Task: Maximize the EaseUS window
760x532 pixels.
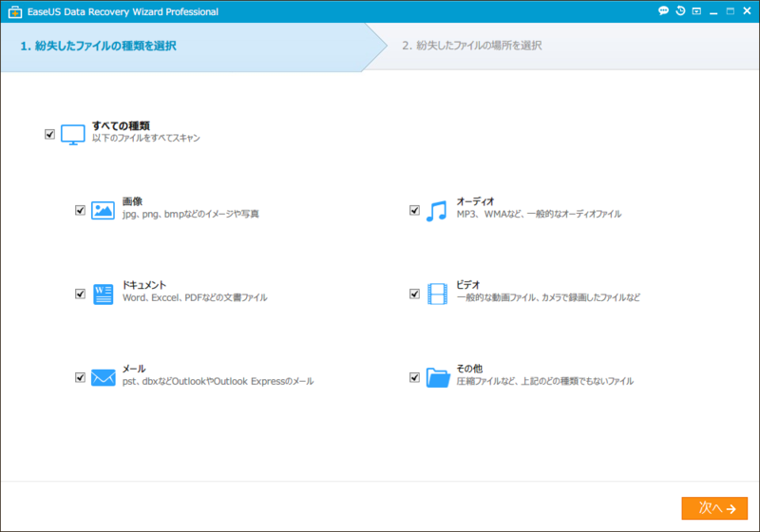Action: (x=730, y=11)
